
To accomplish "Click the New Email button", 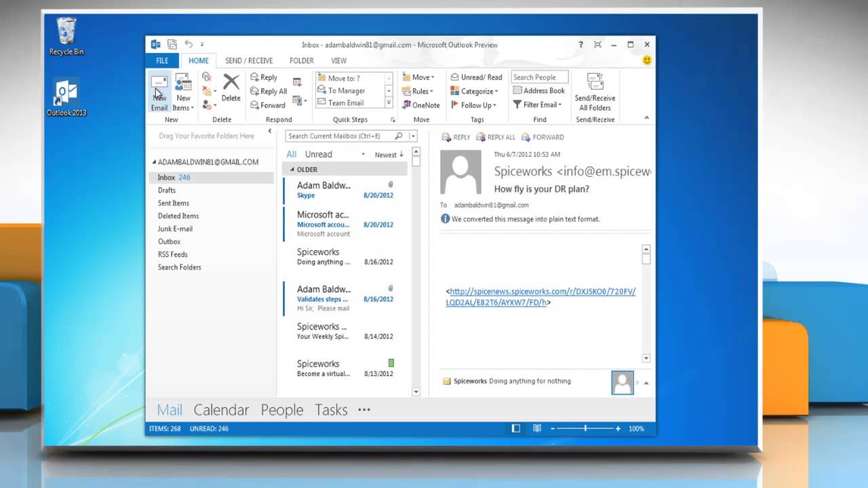I will pyautogui.click(x=159, y=93).
